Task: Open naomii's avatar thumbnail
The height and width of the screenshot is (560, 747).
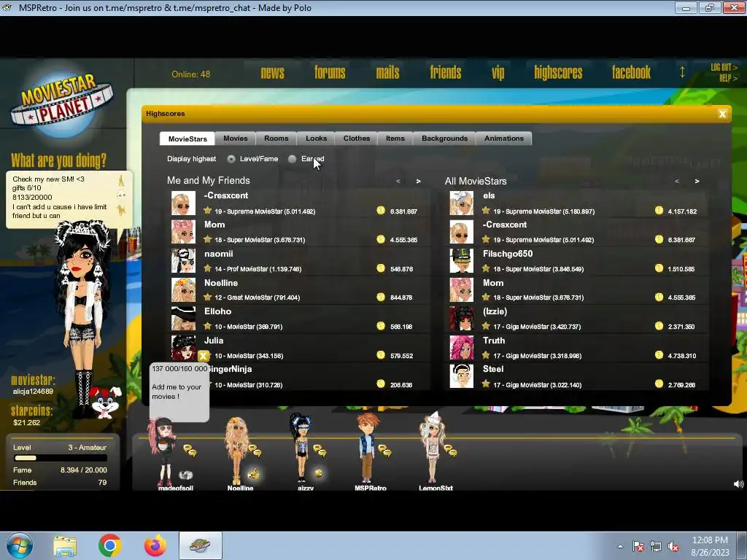Action: pyautogui.click(x=183, y=260)
